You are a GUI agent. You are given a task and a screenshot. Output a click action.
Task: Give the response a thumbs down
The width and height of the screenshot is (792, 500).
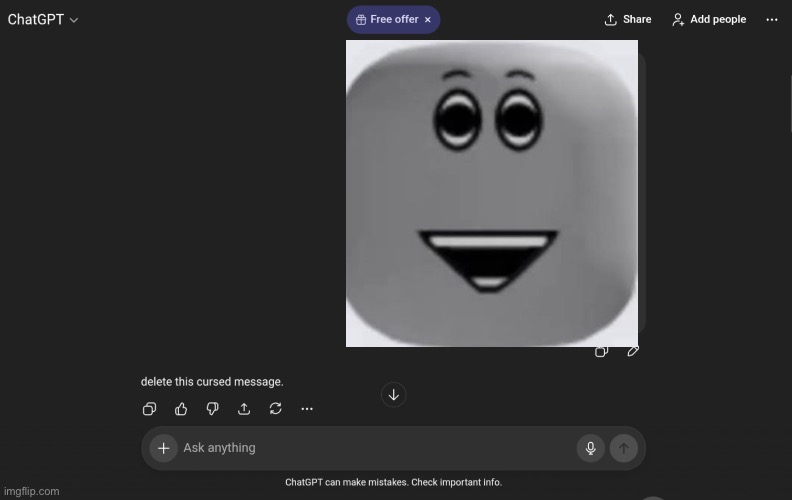[x=213, y=409]
